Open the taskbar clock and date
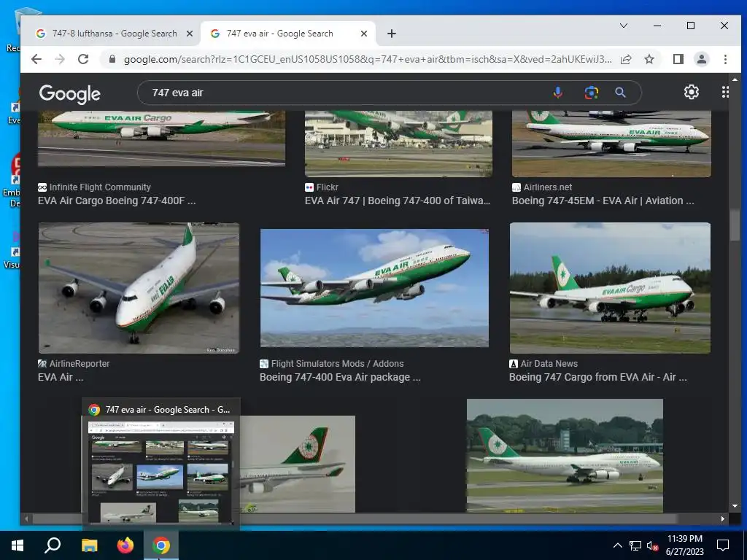This screenshot has width=747, height=560. coord(684,545)
